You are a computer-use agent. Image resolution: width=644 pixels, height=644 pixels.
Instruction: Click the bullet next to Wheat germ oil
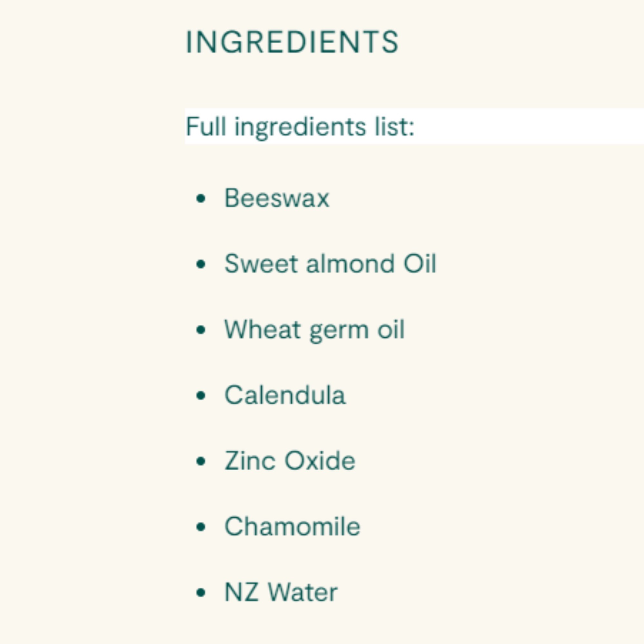pos(201,330)
